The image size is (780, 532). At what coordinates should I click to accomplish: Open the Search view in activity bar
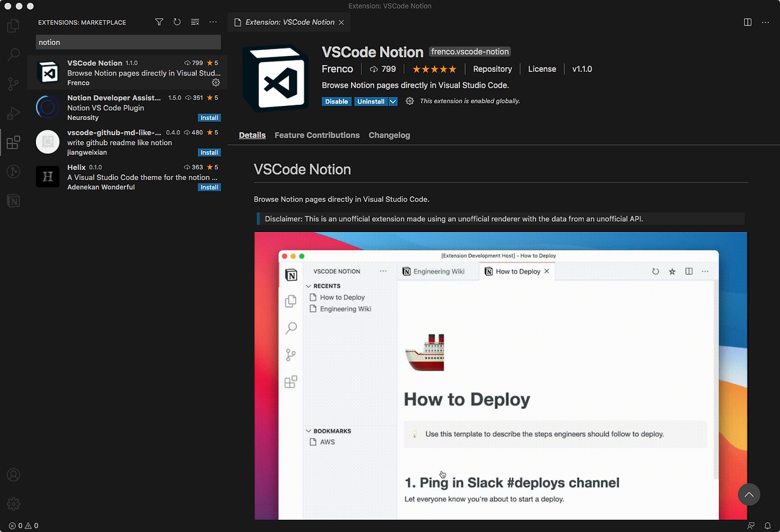point(13,55)
